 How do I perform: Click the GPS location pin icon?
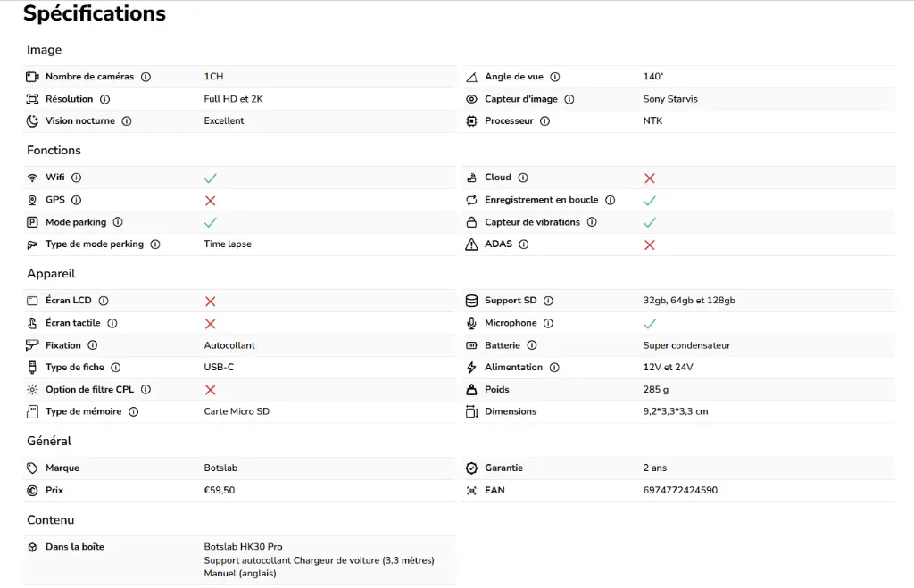(33, 200)
